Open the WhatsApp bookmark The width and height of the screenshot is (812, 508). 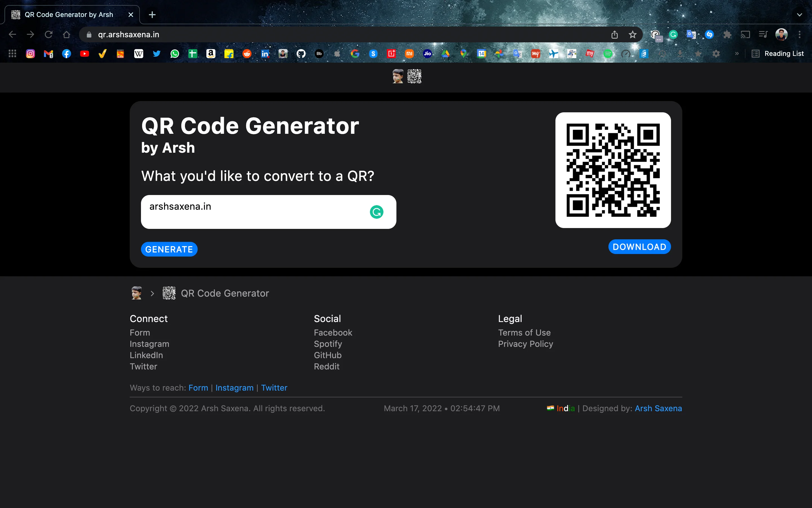click(175, 54)
